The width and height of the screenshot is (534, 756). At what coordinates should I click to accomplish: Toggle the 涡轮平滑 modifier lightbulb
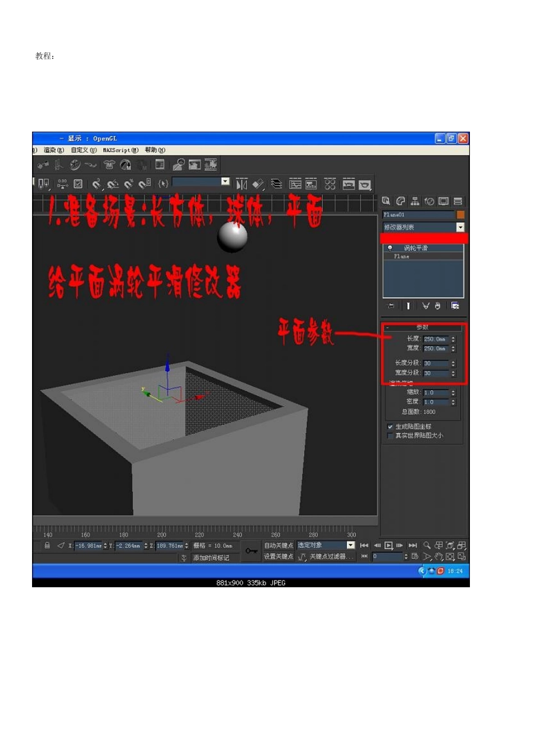[x=390, y=247]
